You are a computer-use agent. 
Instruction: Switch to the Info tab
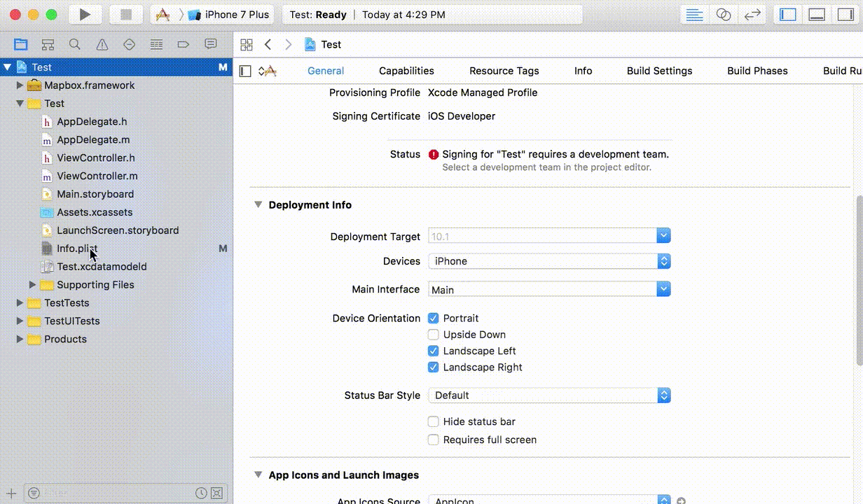tap(583, 71)
